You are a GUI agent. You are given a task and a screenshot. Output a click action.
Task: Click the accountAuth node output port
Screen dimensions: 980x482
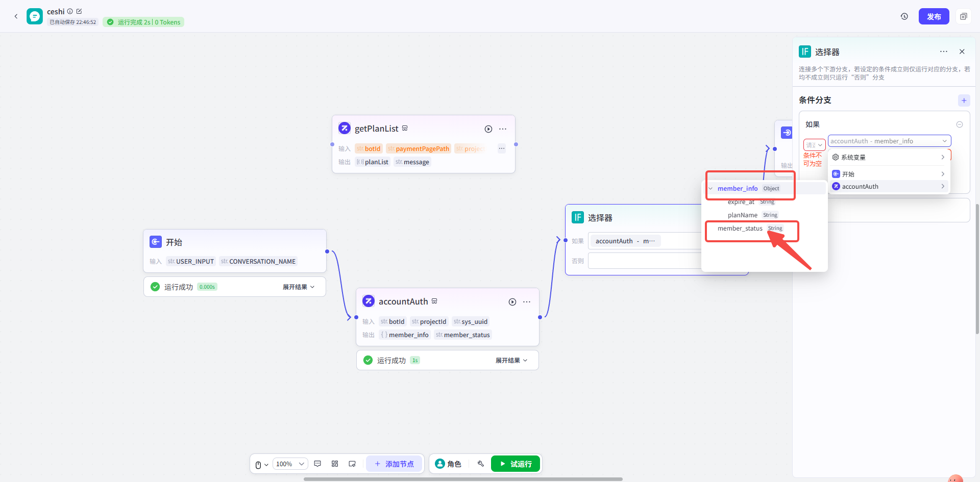(x=540, y=317)
